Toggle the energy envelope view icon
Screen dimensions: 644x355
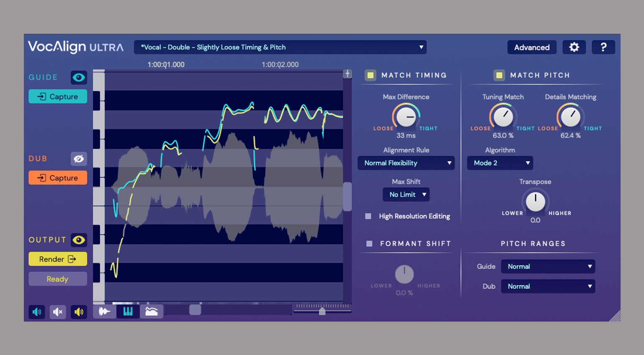[151, 311]
